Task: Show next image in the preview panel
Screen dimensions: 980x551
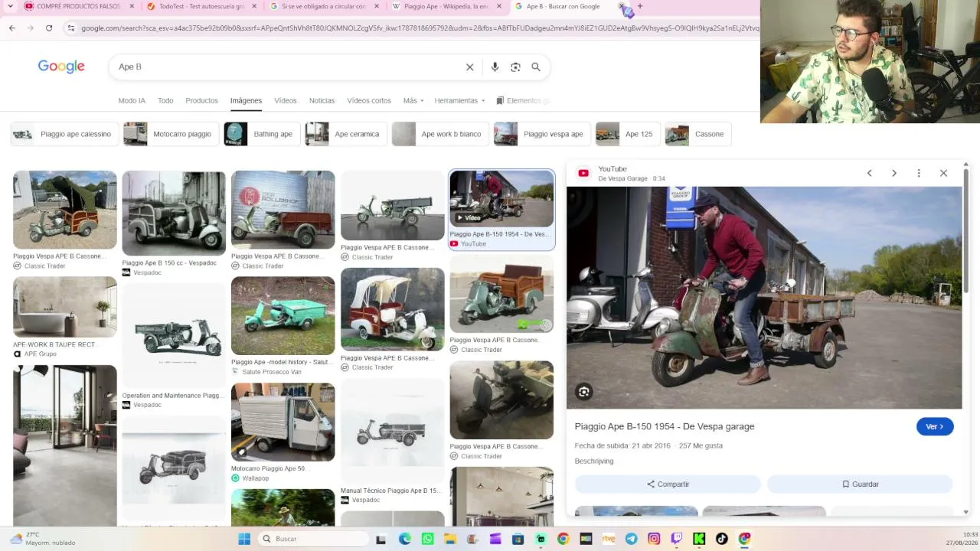Action: point(893,173)
